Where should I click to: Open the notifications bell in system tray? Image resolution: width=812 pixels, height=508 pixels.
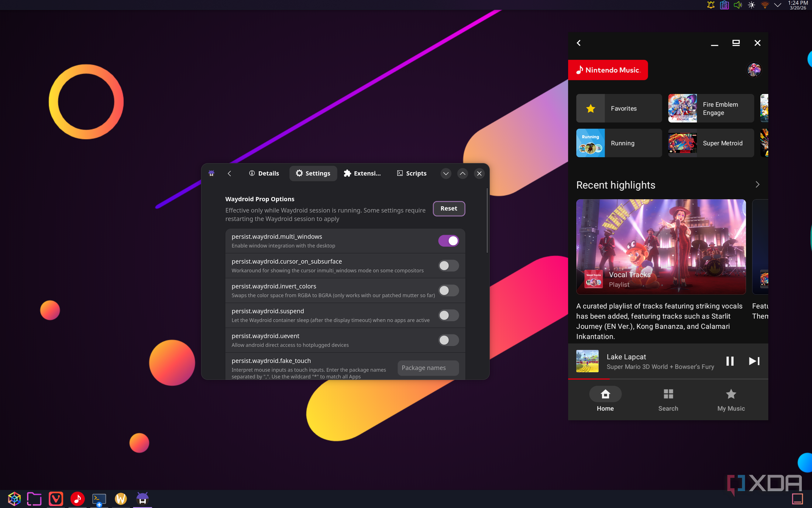tap(711, 5)
